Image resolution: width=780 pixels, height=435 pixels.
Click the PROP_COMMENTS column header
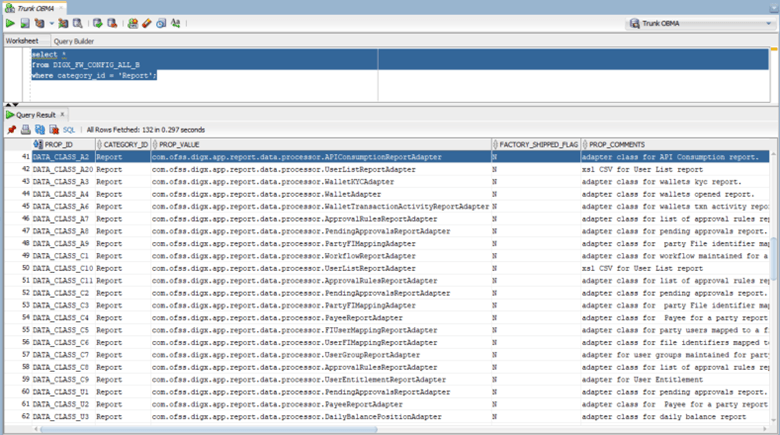pyautogui.click(x=675, y=144)
